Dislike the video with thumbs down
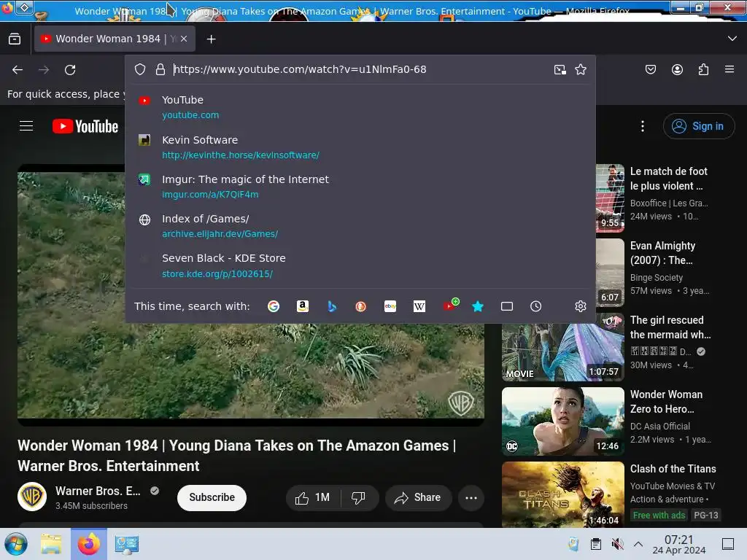Viewport: 747px width, 560px height. click(x=358, y=497)
